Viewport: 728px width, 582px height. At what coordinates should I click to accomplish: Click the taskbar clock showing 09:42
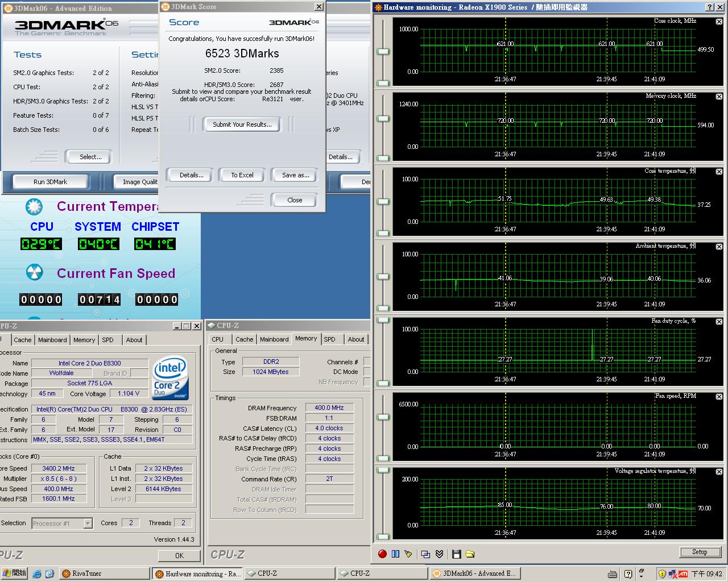tap(707, 574)
